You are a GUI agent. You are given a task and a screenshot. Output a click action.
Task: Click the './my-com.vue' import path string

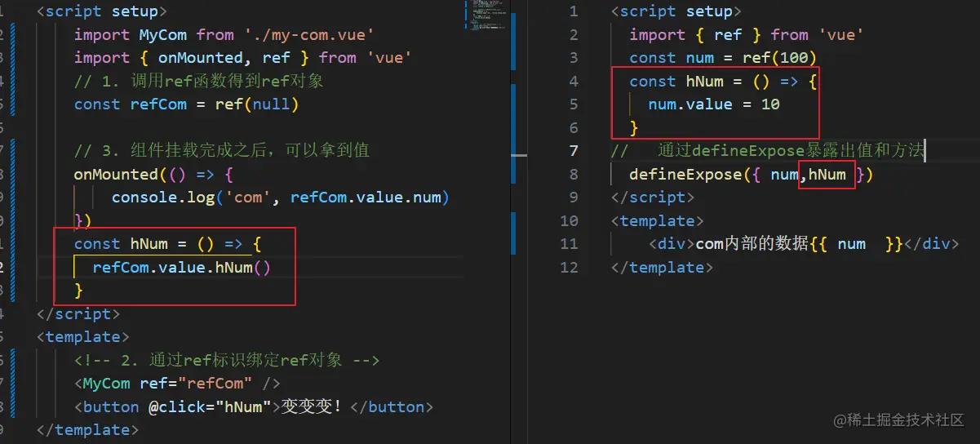309,34
